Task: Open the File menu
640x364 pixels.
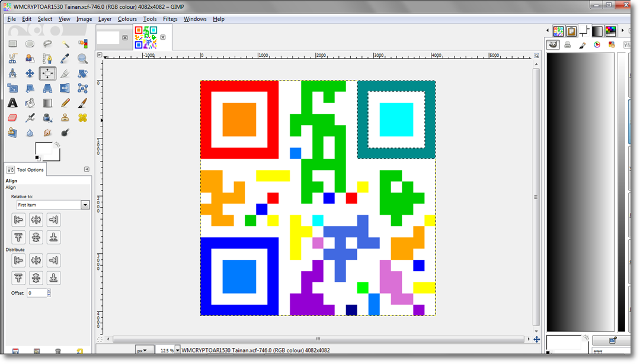Action: [x=11, y=19]
